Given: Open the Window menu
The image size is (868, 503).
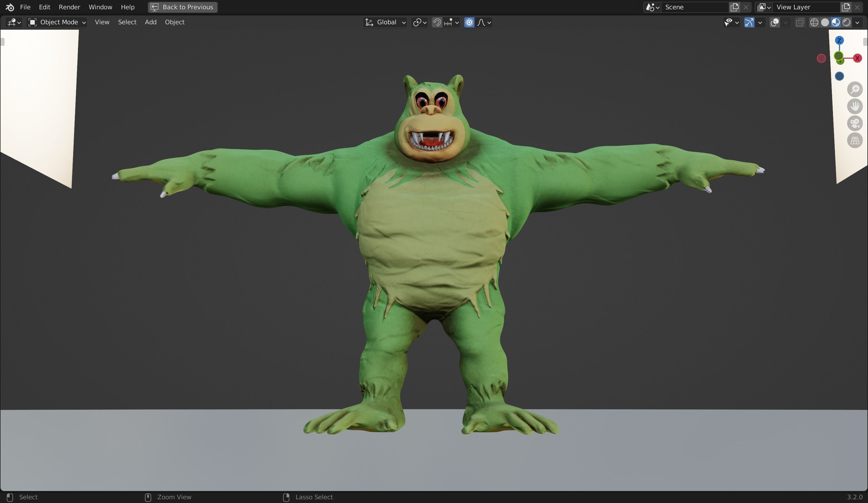Looking at the screenshot, I should click(100, 7).
